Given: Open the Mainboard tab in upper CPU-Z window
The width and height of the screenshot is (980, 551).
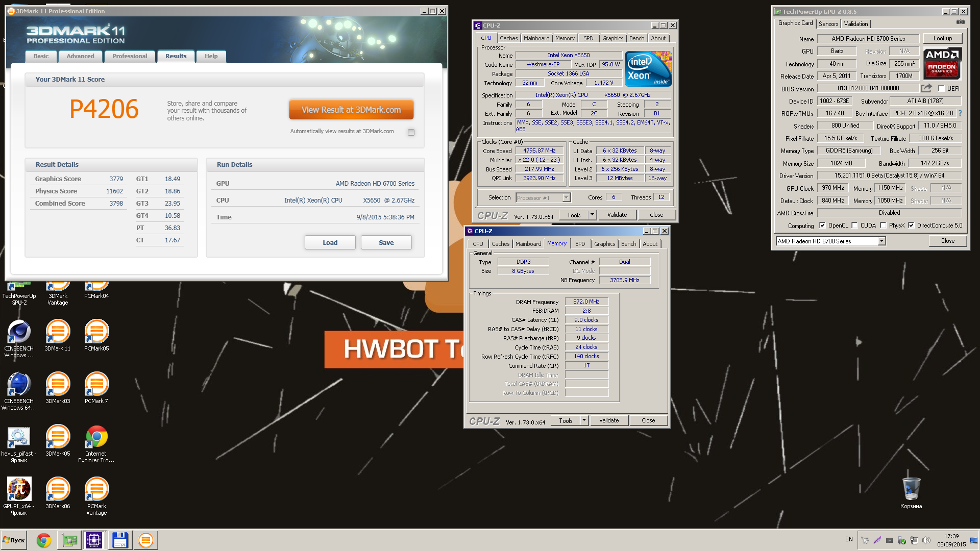Looking at the screenshot, I should (536, 38).
